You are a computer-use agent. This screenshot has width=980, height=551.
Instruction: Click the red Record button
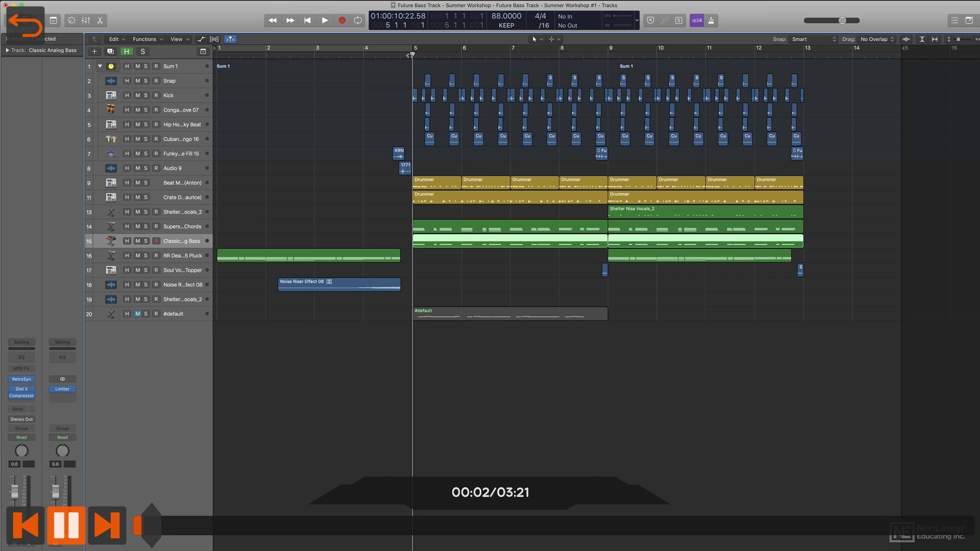(x=342, y=20)
